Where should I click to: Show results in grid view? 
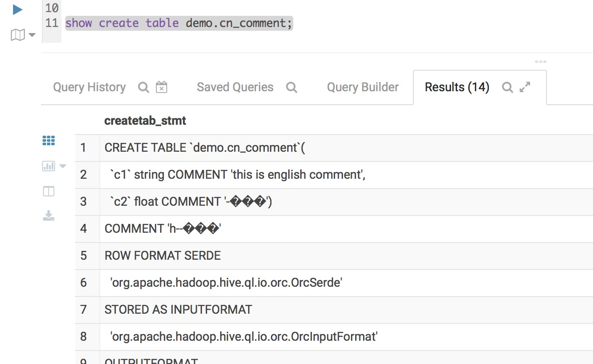48,141
